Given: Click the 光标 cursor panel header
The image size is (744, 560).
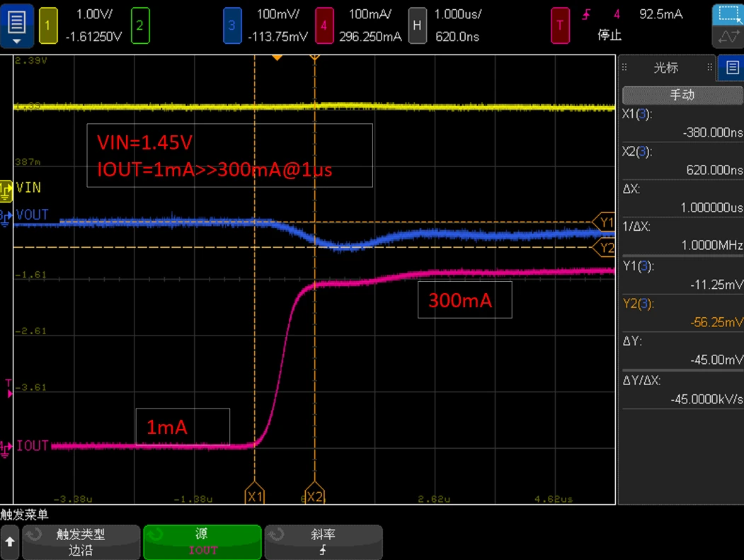Looking at the screenshot, I should [665, 68].
